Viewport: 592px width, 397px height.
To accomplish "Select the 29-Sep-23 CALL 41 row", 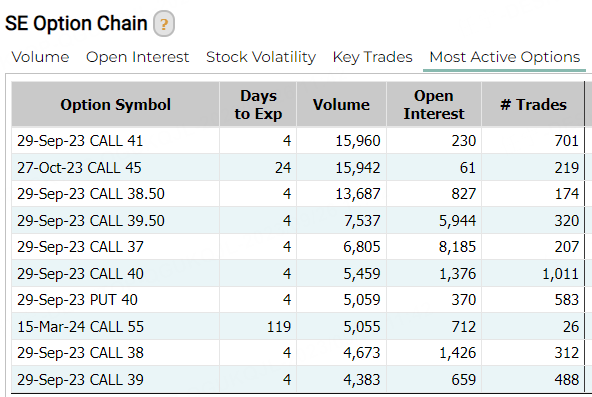I will pos(298,141).
